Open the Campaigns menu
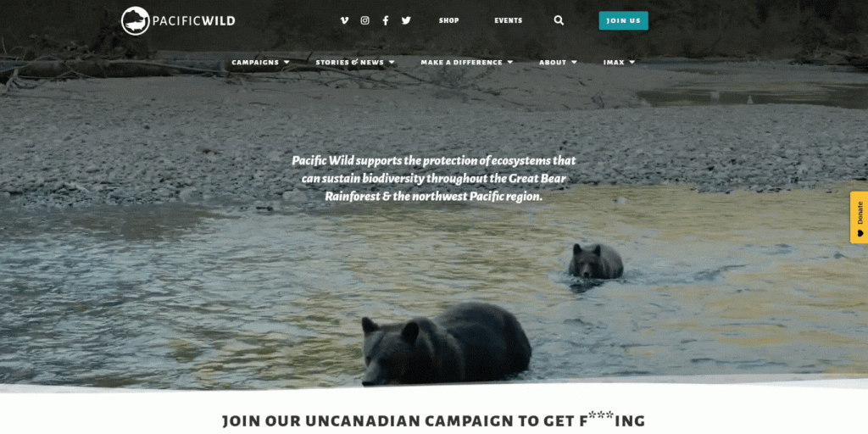This screenshot has height=434, width=868. [255, 63]
